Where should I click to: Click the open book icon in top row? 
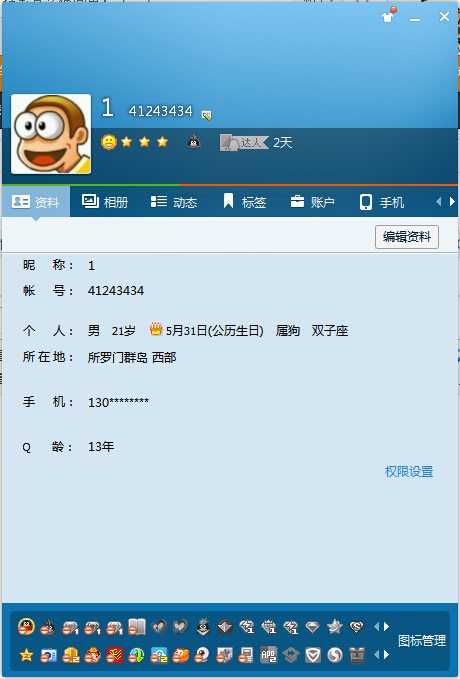[x=137, y=627]
